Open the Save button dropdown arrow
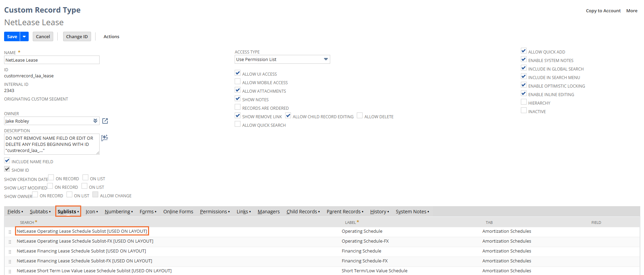Image resolution: width=644 pixels, height=275 pixels. click(x=24, y=36)
